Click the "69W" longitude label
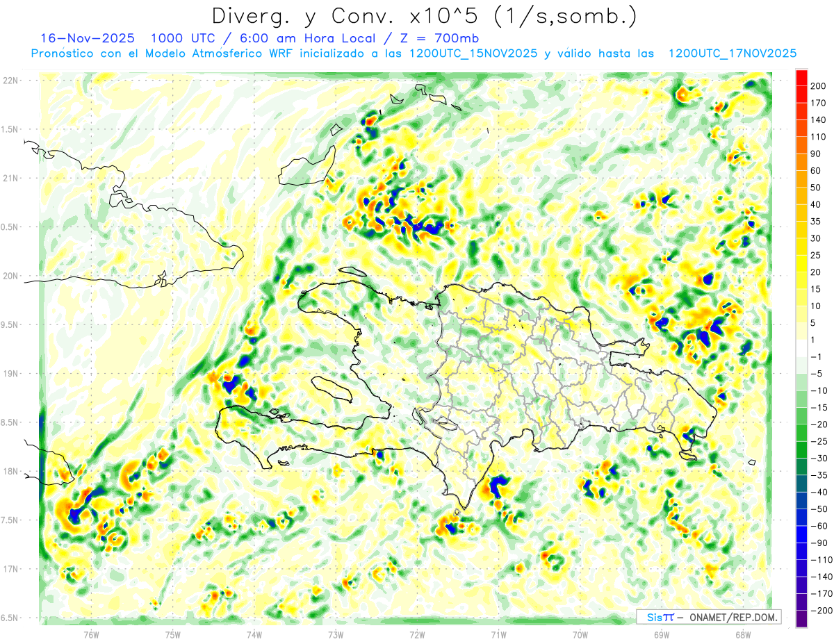Image resolution: width=834 pixels, height=644 pixels. pyautogui.click(x=661, y=634)
